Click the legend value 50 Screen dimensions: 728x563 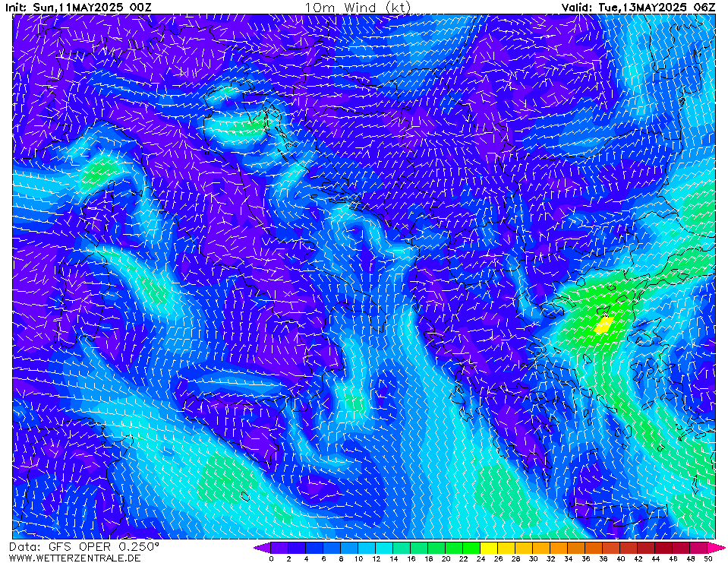tap(708, 558)
